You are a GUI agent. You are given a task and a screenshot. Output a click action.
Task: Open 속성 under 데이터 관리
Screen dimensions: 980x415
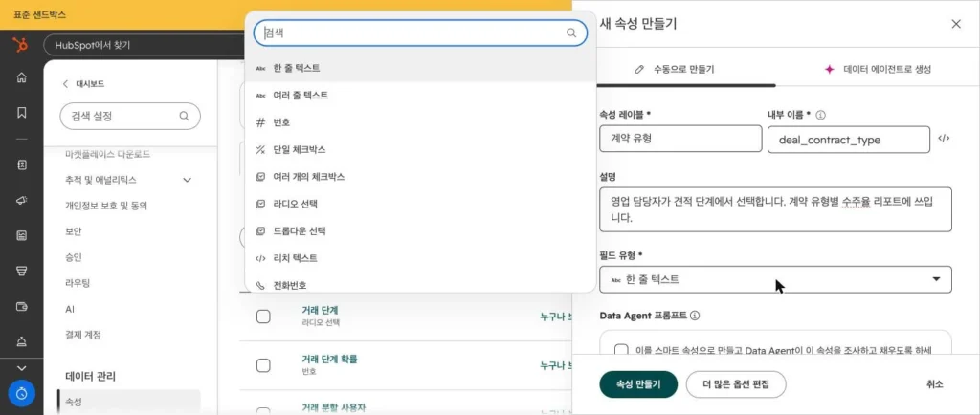130,402
